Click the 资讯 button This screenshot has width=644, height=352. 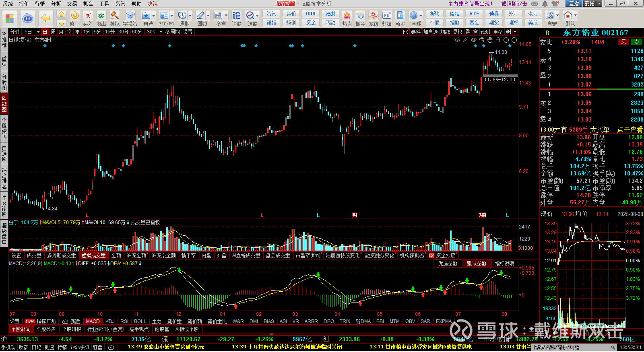[x=271, y=14]
